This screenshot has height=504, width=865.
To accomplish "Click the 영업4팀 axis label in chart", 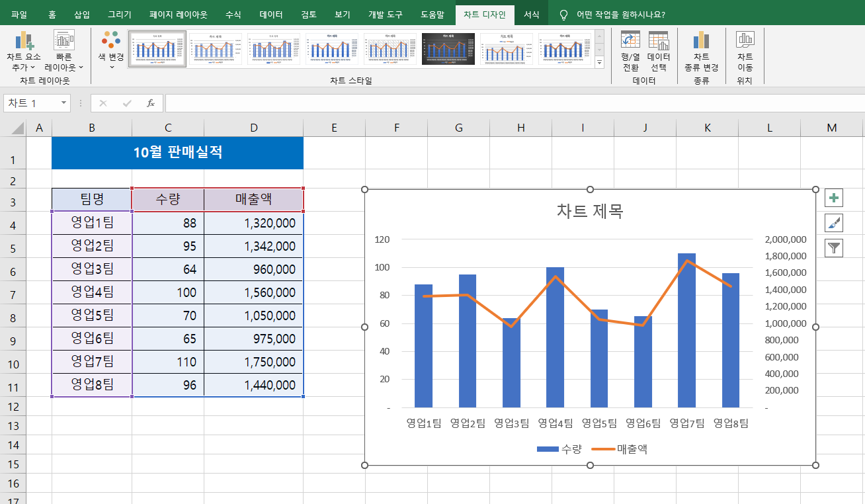I will 555,423.
